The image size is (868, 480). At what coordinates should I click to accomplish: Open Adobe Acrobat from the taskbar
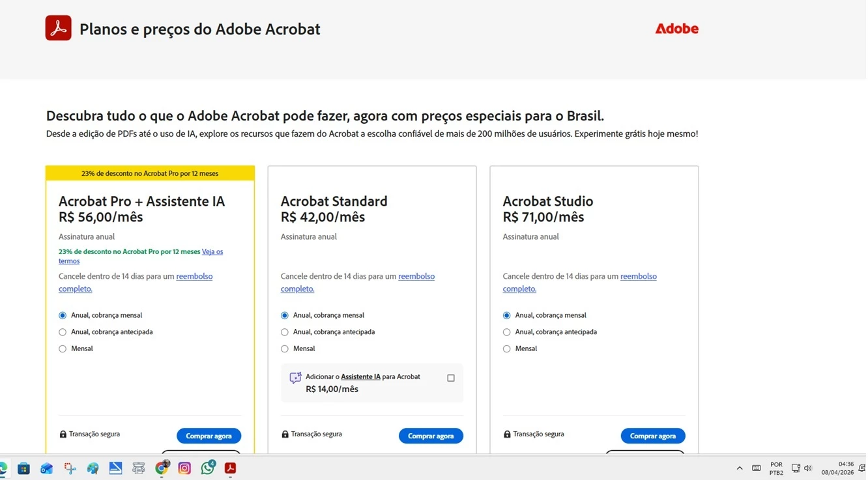pyautogui.click(x=230, y=468)
